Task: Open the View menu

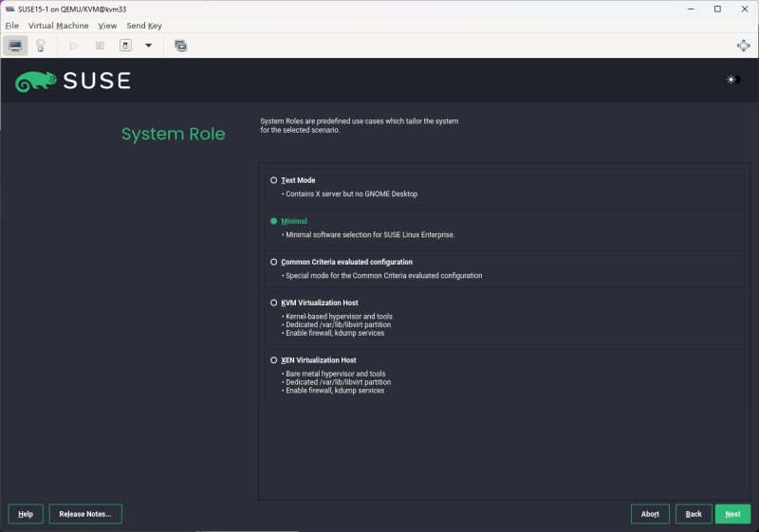Action: tap(107, 26)
